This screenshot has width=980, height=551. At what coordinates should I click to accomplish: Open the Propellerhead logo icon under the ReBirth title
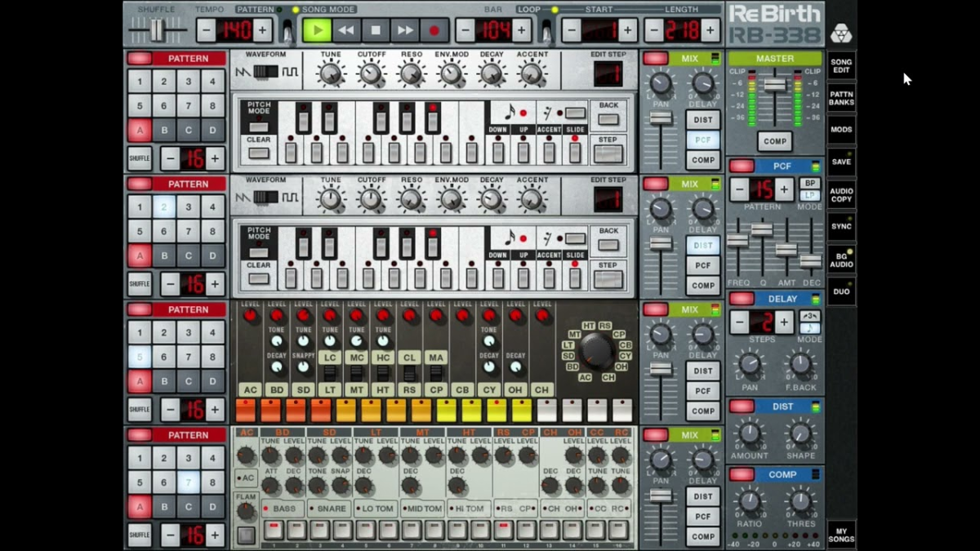pyautogui.click(x=840, y=33)
